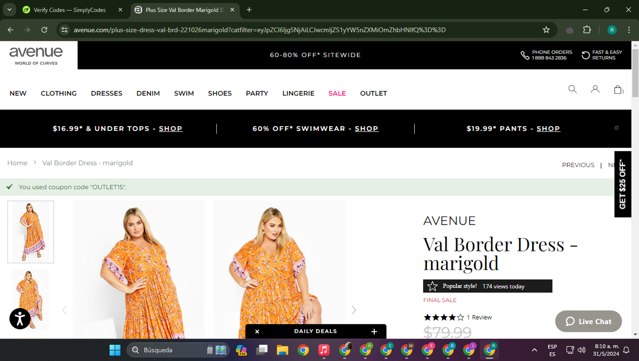Click SHOP link for $16.99 & under tops
Screen dimensions: 639x361
pyautogui.click(x=170, y=128)
